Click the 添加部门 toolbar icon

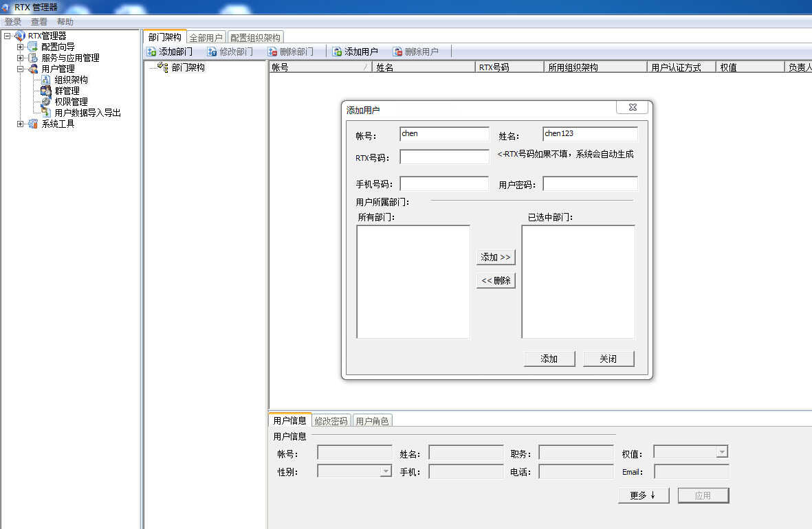[151, 52]
